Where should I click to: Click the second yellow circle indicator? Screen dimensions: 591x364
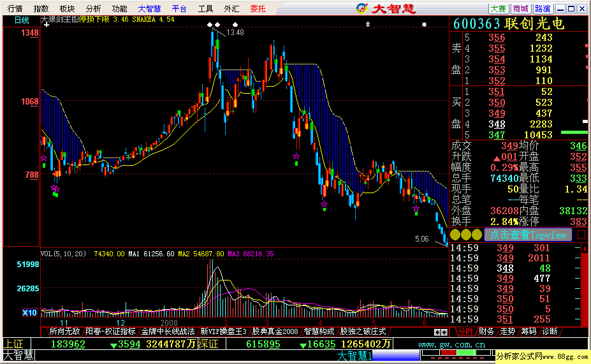coord(466,235)
